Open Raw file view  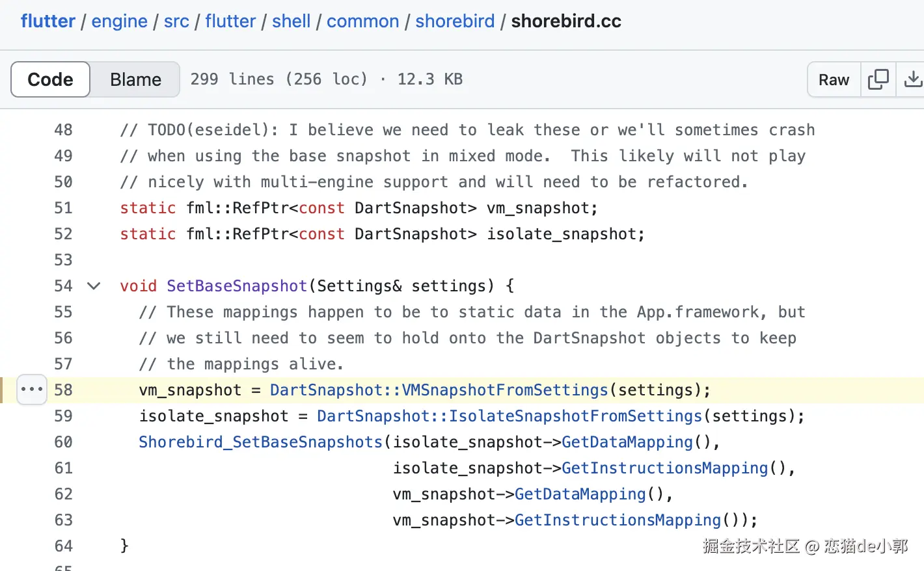click(x=834, y=79)
